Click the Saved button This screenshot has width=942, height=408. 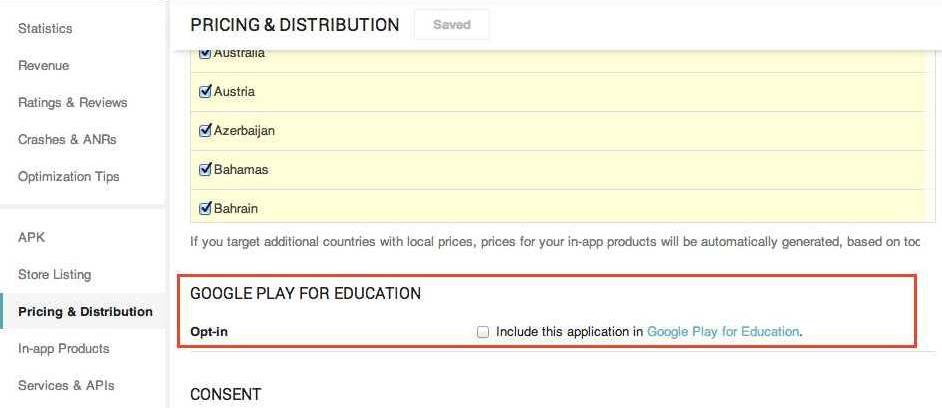pyautogui.click(x=452, y=25)
